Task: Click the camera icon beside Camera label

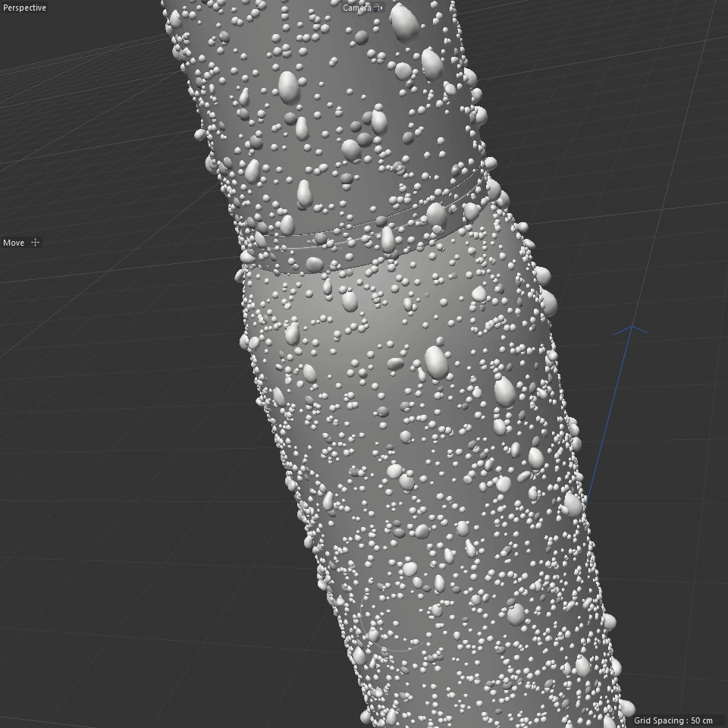Action: tap(378, 8)
